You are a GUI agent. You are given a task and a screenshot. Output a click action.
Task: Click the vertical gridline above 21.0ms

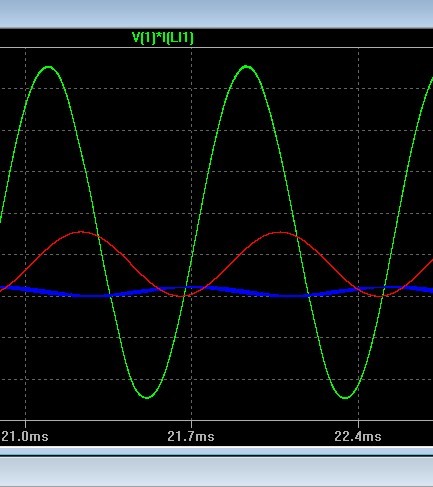tap(25, 167)
